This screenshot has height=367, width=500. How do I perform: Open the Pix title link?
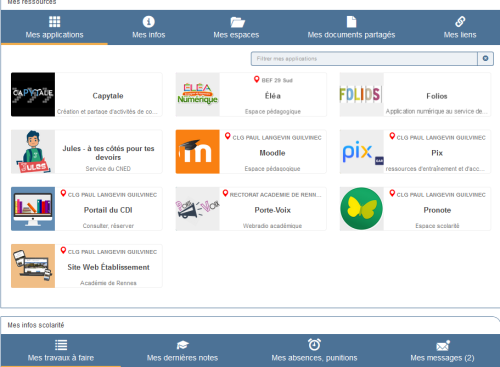tap(437, 153)
